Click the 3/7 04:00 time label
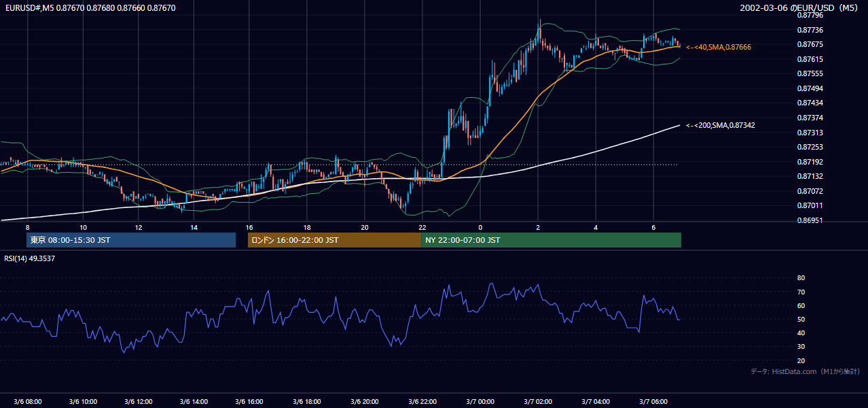 point(596,401)
